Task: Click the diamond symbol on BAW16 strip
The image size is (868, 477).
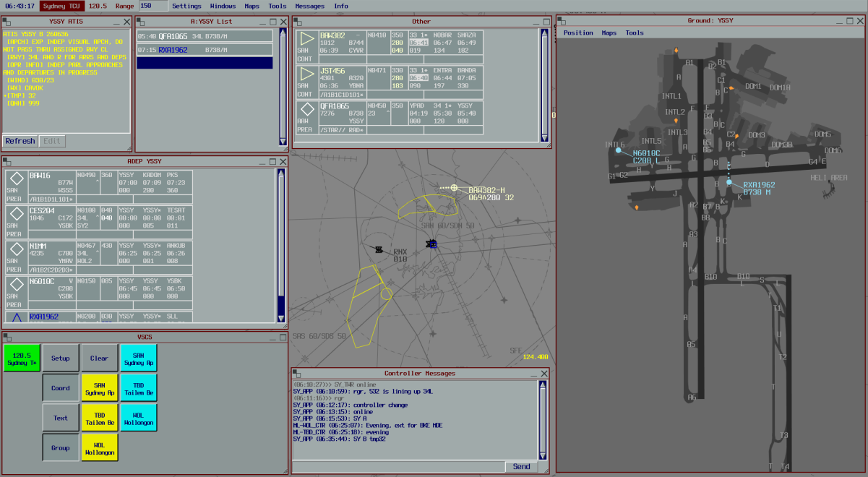Action: [x=17, y=179]
